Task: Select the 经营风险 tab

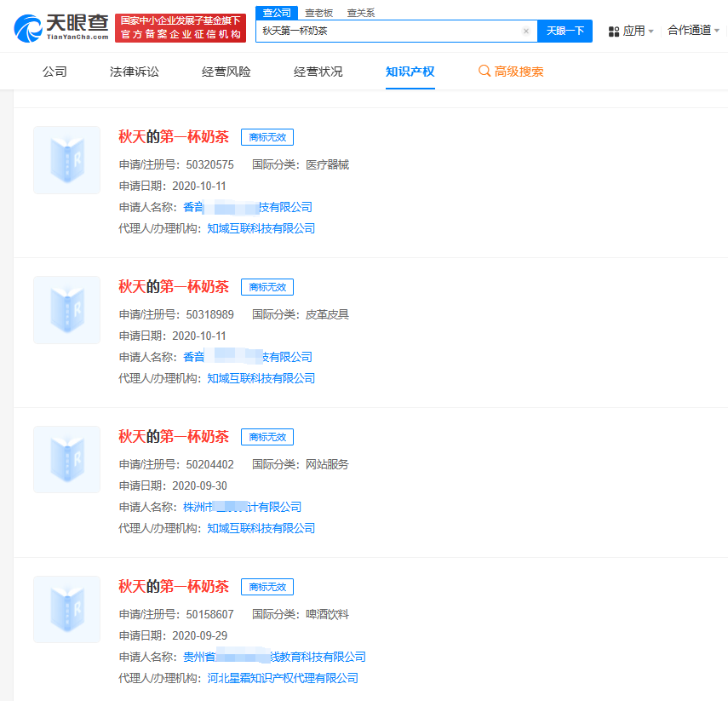Action: tap(226, 73)
